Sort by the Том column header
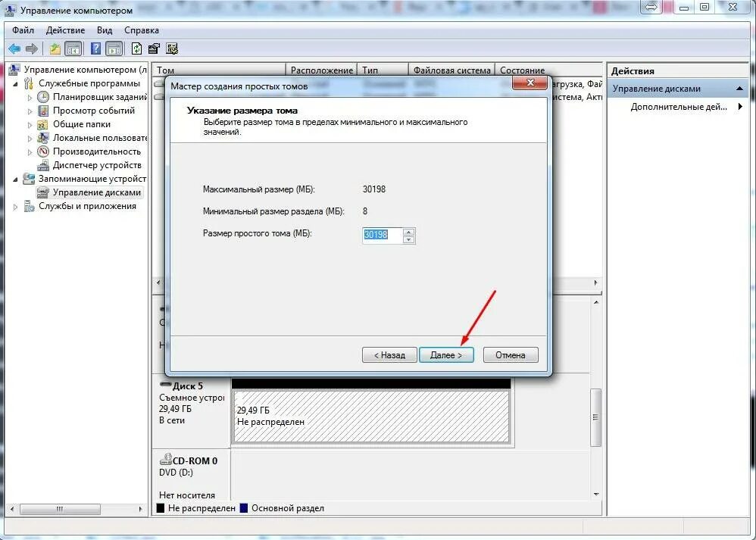756x540 pixels. 220,70
